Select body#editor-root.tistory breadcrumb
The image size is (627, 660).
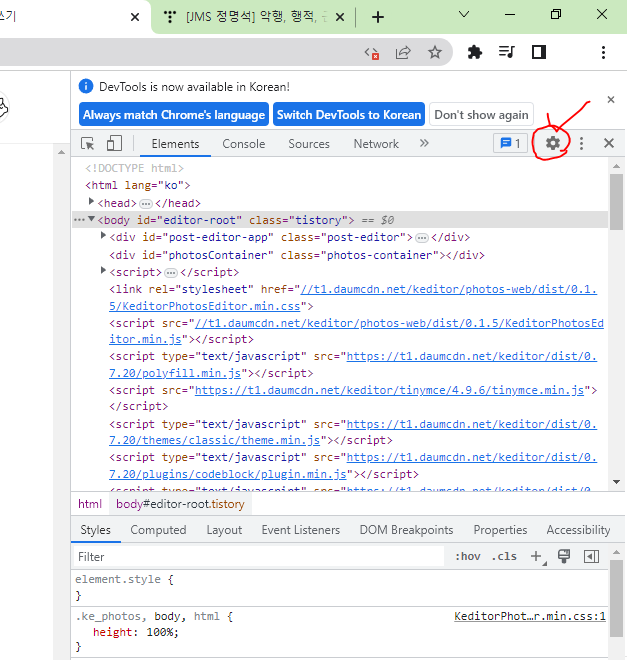[180, 504]
